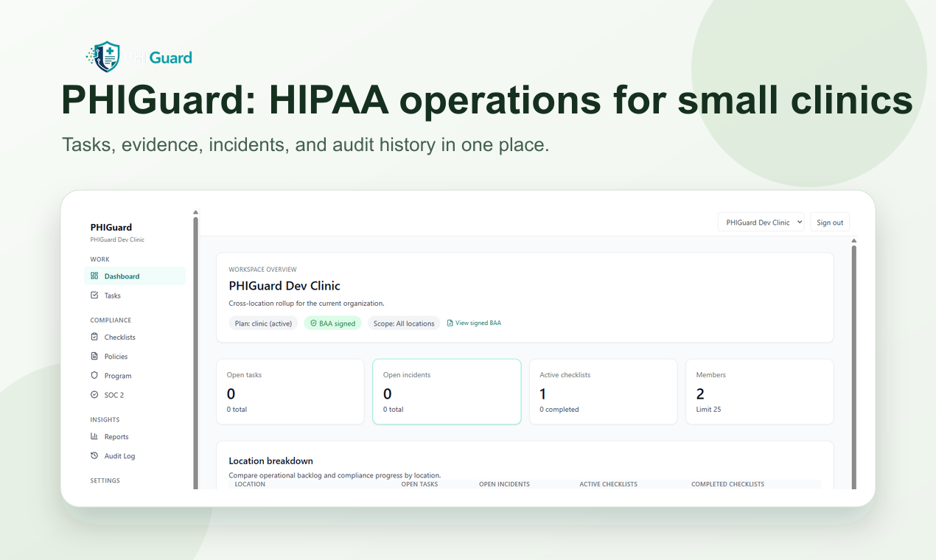Click the shield icon in BAA signed badge
This screenshot has width=936, height=560.
click(313, 323)
